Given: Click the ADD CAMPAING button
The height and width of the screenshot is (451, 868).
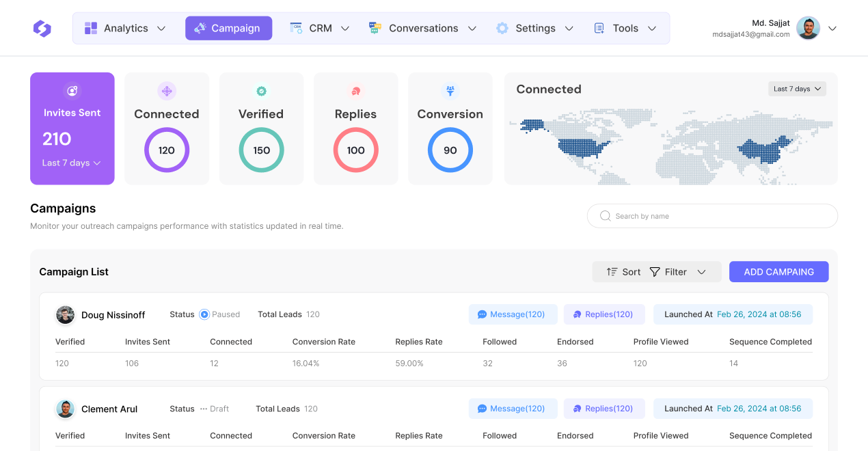Looking at the screenshot, I should click(779, 272).
